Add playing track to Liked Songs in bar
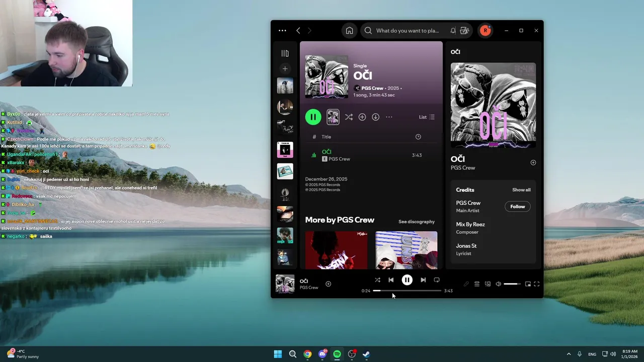Image resolution: width=644 pixels, height=362 pixels. point(328,284)
